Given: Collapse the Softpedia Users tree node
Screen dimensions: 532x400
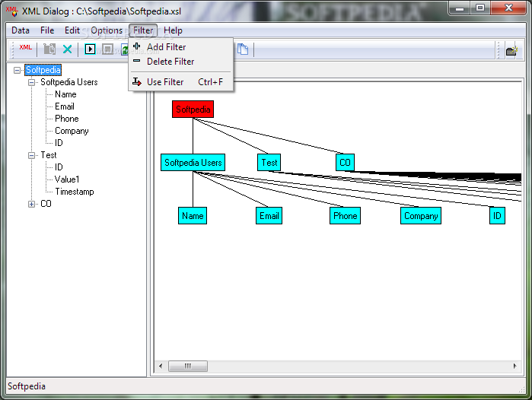Looking at the screenshot, I should [31, 82].
